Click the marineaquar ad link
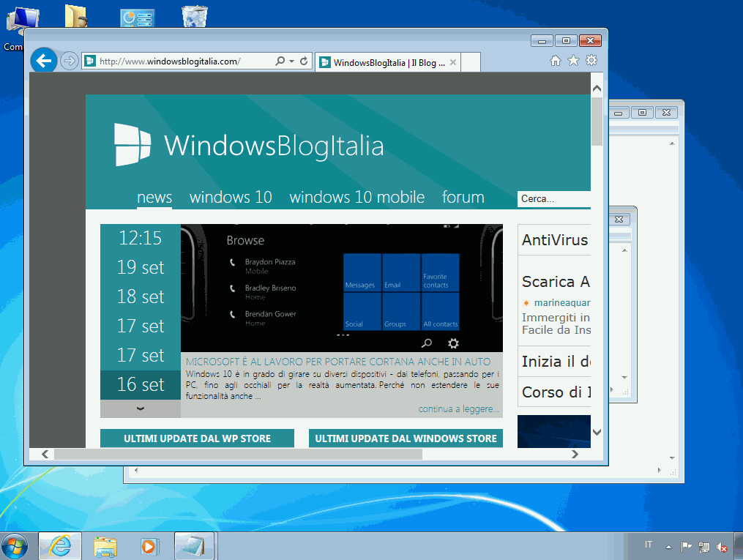 click(x=562, y=303)
